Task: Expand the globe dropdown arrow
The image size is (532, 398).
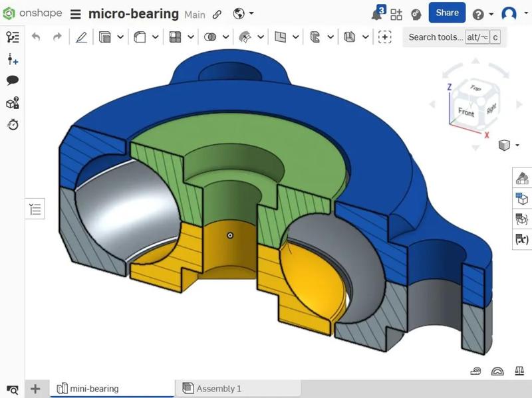Action: click(251, 13)
